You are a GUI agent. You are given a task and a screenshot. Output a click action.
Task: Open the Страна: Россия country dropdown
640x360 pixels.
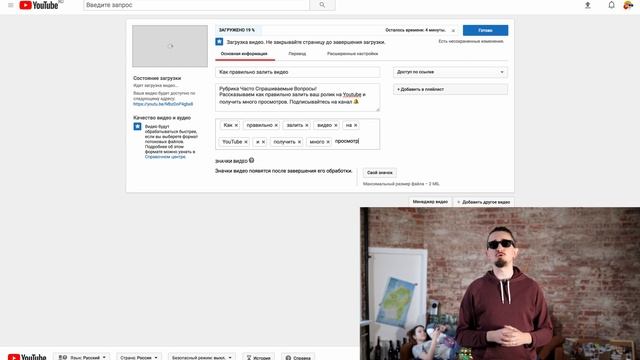pyautogui.click(x=139, y=357)
